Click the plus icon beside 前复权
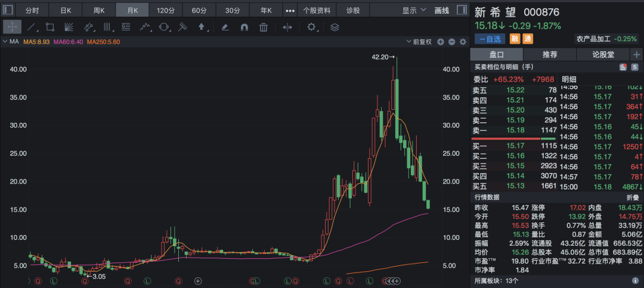The height and width of the screenshot is (288, 644). tap(440, 42)
